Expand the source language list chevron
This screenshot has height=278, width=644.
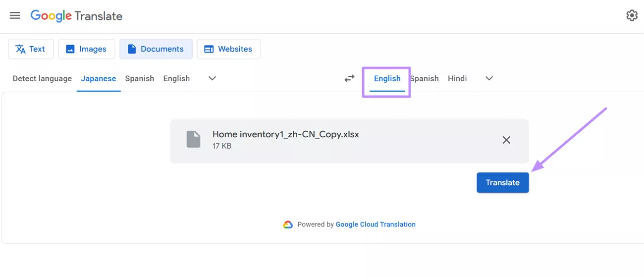(x=212, y=78)
